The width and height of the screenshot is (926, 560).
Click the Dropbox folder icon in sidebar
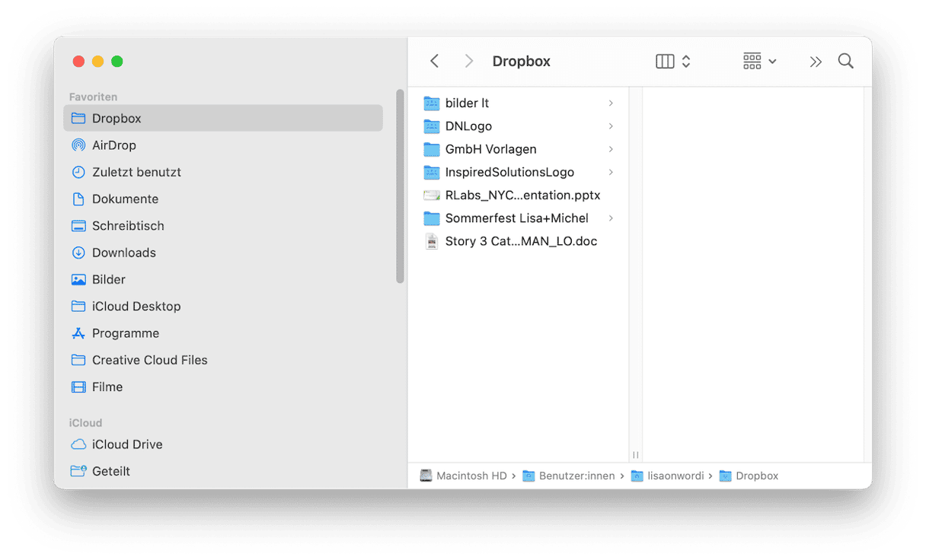pos(78,118)
